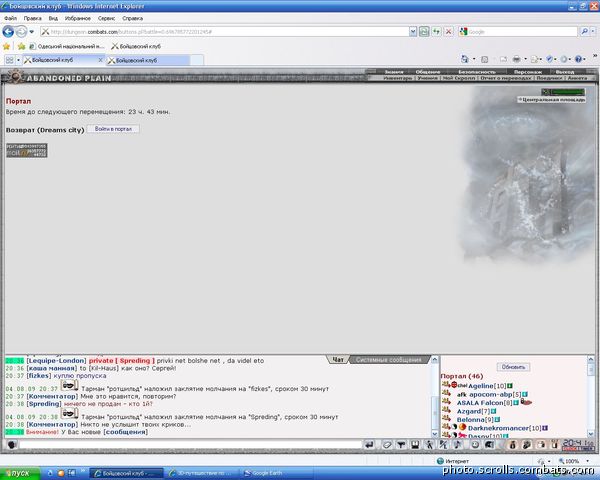Click the Пуск start button

click(19, 473)
